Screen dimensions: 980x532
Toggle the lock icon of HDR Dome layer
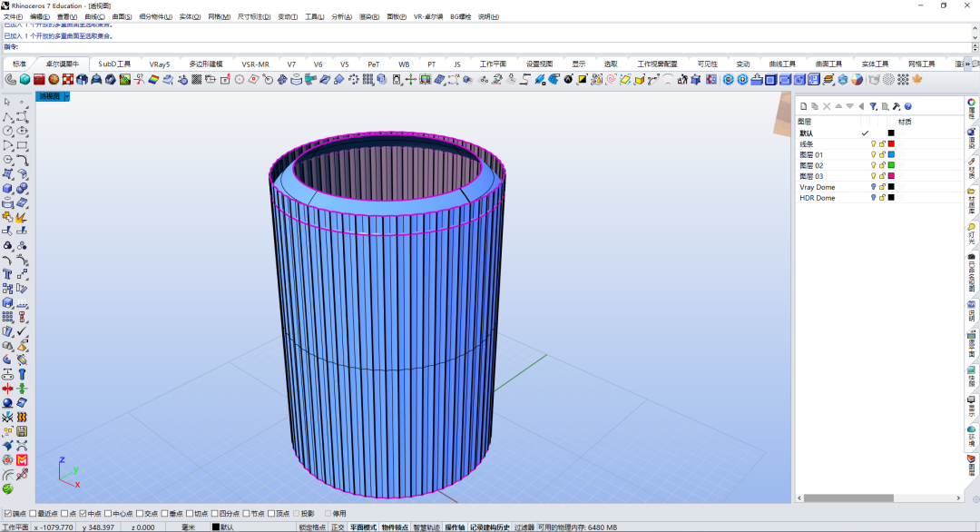click(882, 198)
